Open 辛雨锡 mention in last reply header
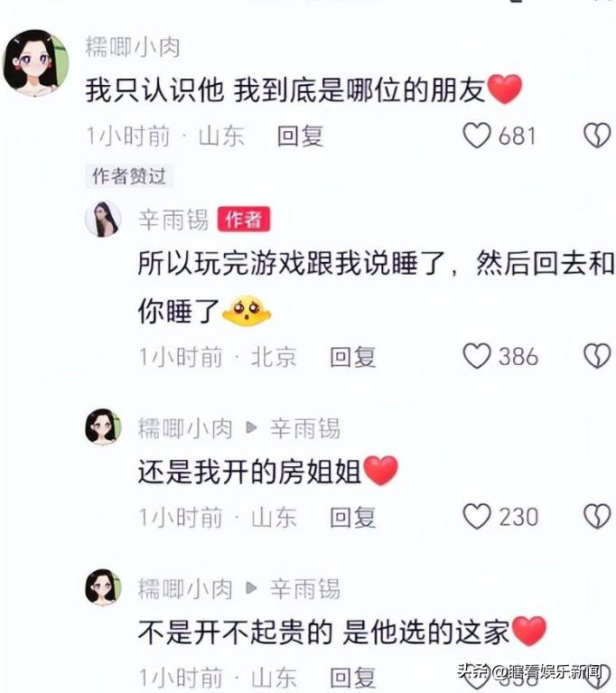Viewport: 616px width, 693px height. (x=305, y=589)
